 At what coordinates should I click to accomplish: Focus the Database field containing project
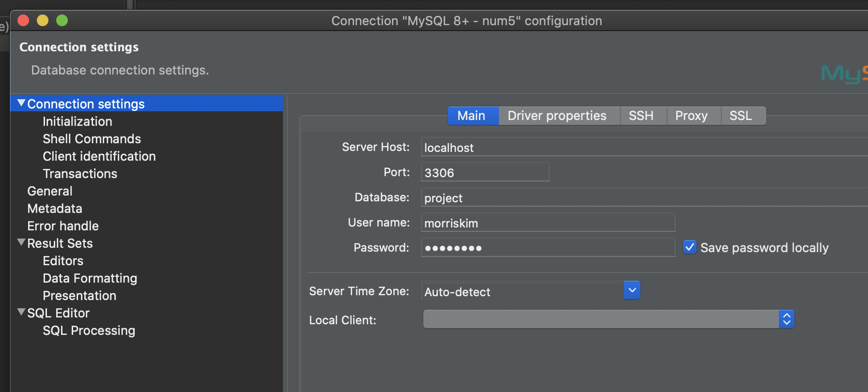click(x=644, y=197)
